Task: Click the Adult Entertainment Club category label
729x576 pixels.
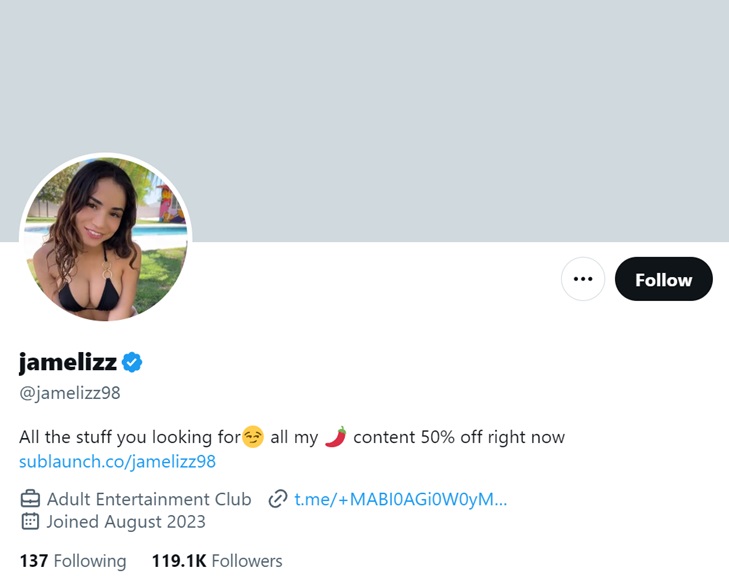Action: [x=149, y=499]
